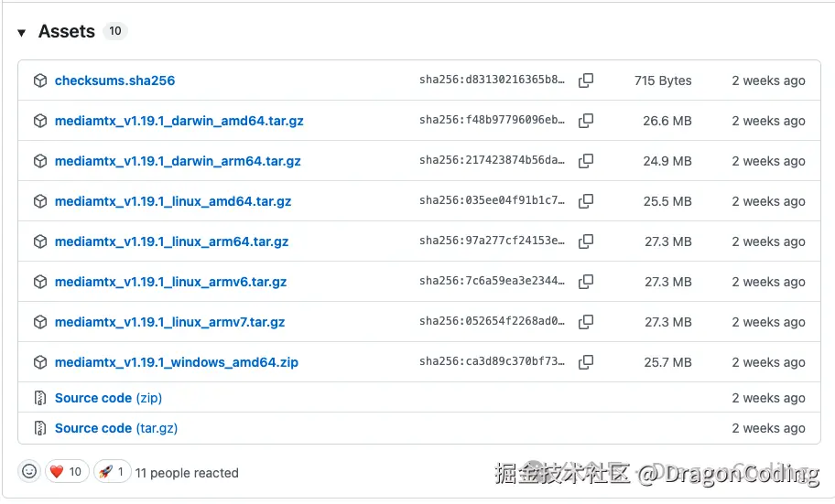The width and height of the screenshot is (835, 504).
Task: Click the Assets count badge 10
Action: pos(115,31)
